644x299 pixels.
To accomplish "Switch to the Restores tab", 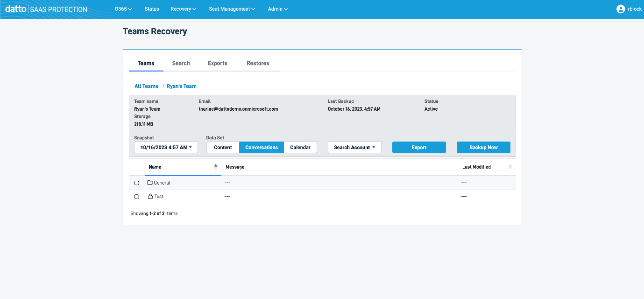I will click(x=258, y=63).
